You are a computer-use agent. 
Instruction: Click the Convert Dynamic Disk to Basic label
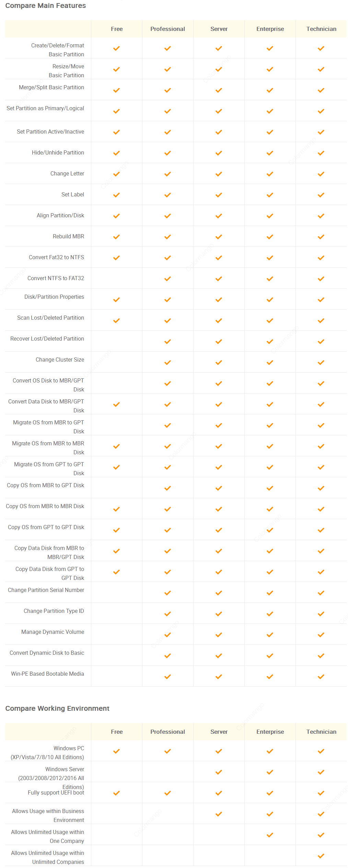coord(47,653)
